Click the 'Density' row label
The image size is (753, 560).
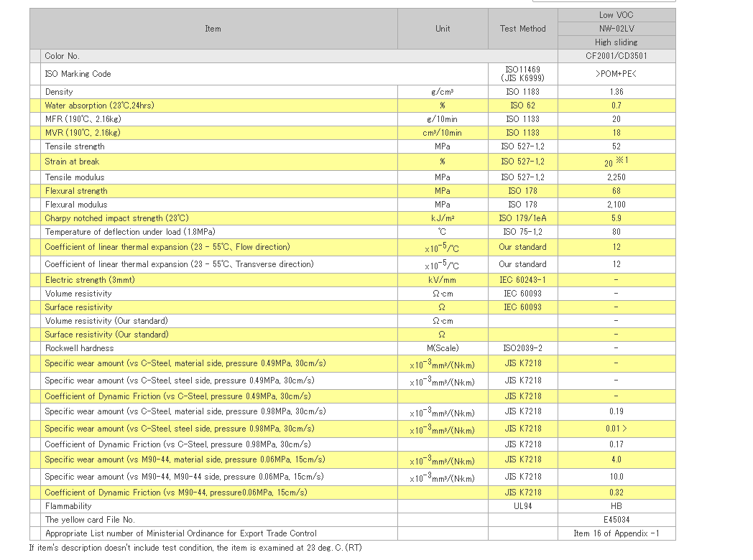59,92
